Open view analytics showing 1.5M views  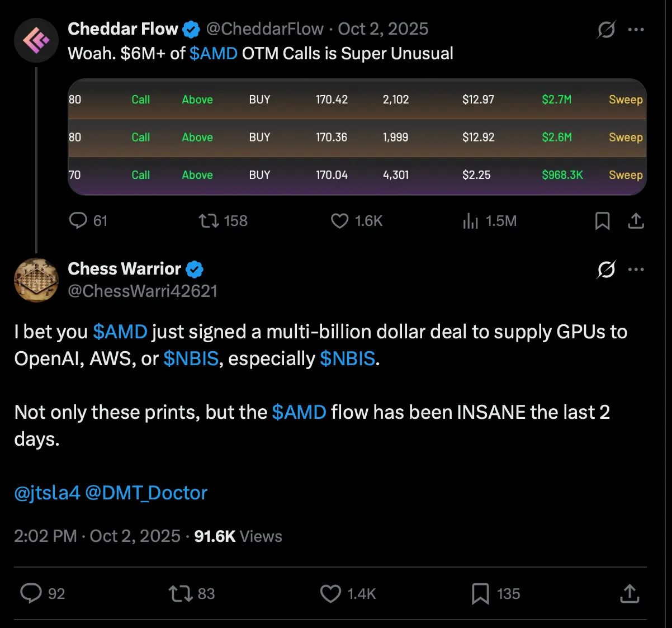[471, 221]
